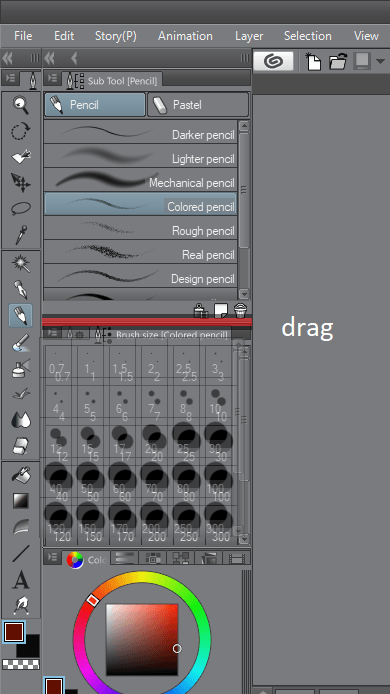Select the Text tool
The image size is (390, 694).
[x=21, y=579]
